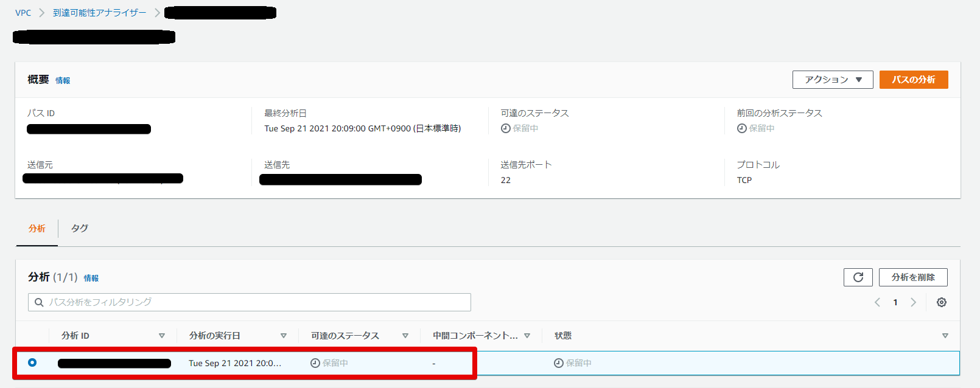Click the 分析の実行日 column header label

pyautogui.click(x=215, y=336)
